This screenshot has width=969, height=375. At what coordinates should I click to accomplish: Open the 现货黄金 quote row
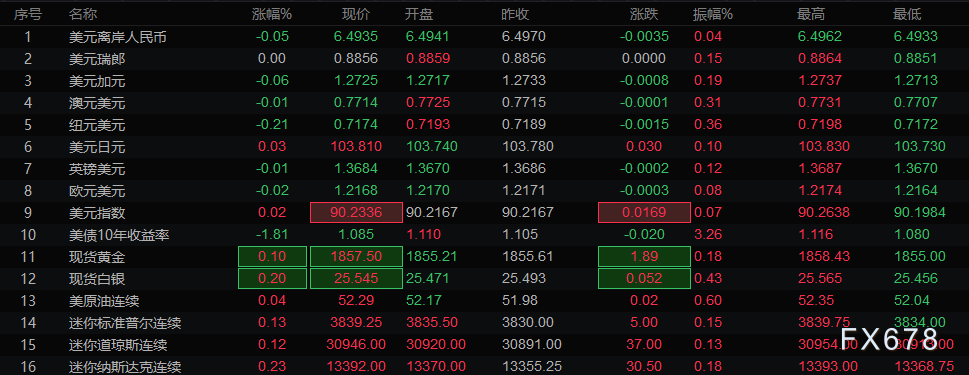[x=484, y=256]
